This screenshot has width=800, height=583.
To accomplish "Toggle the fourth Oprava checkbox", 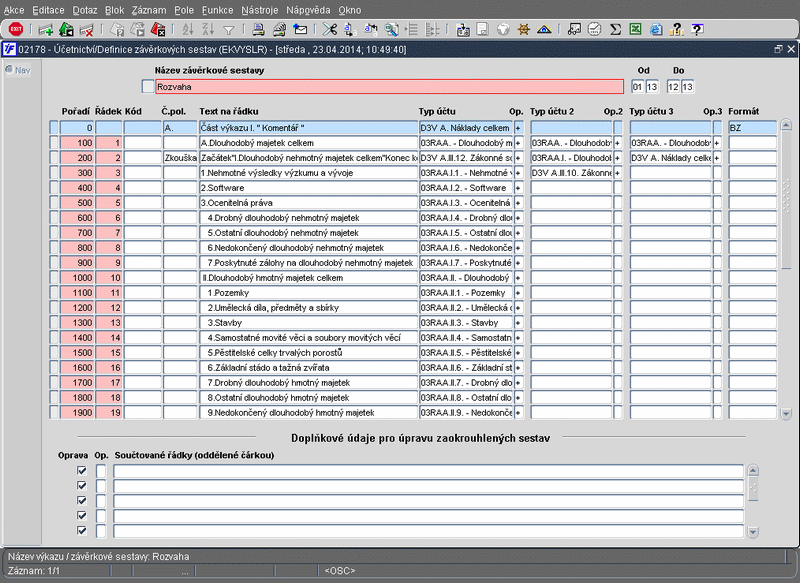I will point(82,516).
